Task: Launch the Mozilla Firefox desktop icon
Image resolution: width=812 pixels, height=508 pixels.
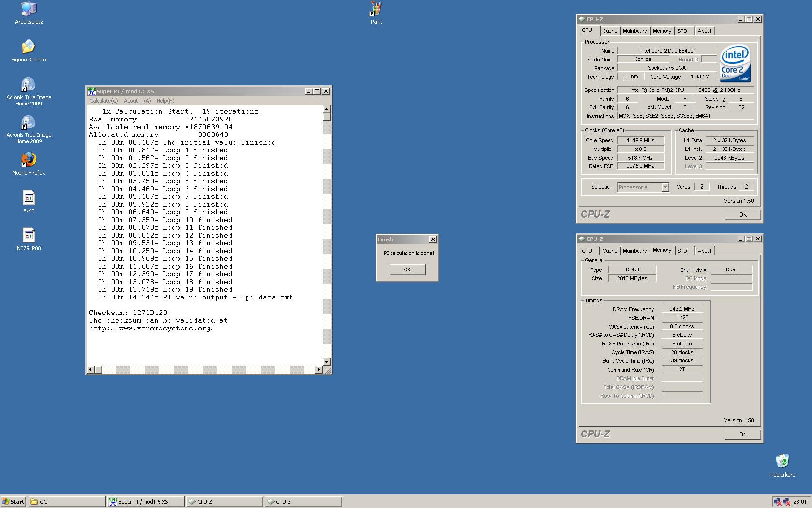Action: [29, 164]
